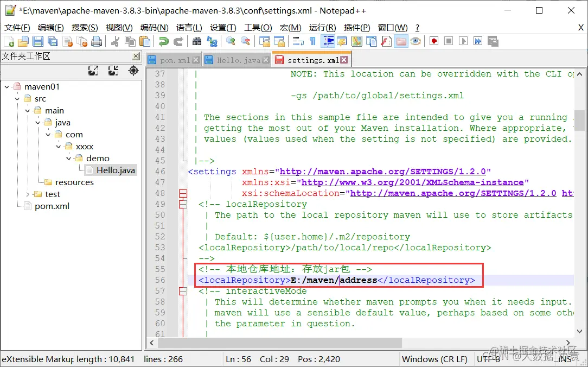The image size is (588, 367).
Task: Cut selection with scissors icon
Action: pyautogui.click(x=115, y=41)
